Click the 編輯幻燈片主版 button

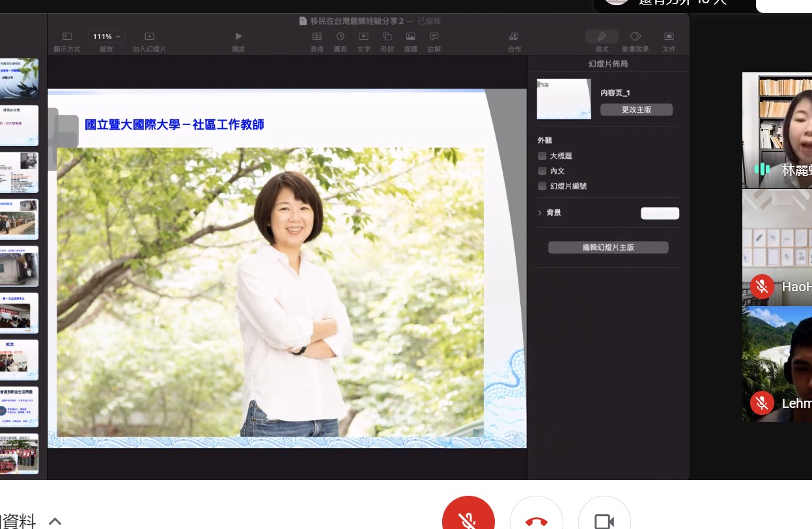tap(608, 248)
